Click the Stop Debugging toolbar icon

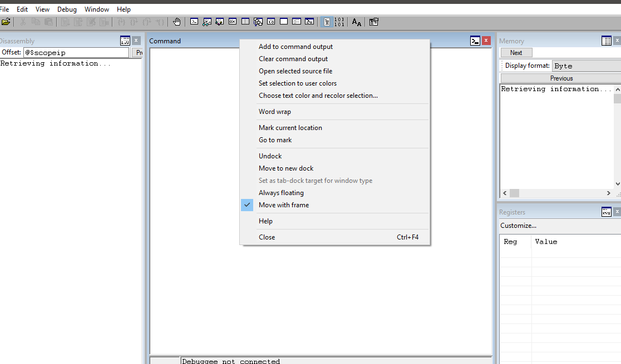pyautogui.click(x=91, y=22)
